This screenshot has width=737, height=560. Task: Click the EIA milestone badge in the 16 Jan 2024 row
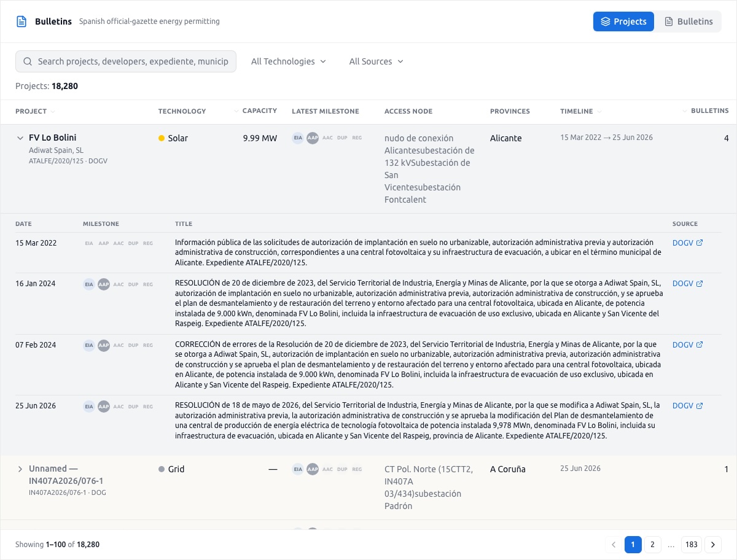[x=89, y=284]
